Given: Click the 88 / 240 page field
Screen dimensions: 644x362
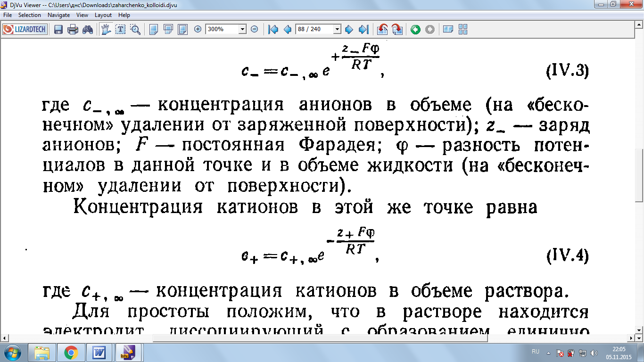Looking at the screenshot, I should click(x=314, y=29).
